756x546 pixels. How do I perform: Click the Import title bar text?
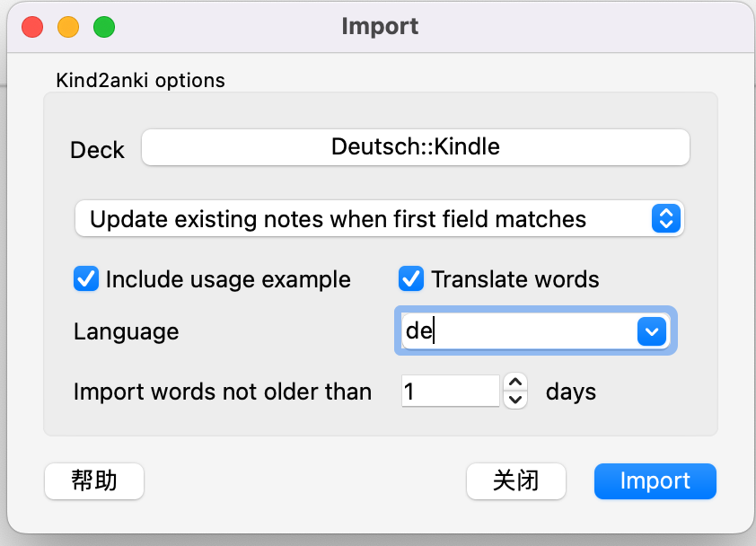[380, 26]
